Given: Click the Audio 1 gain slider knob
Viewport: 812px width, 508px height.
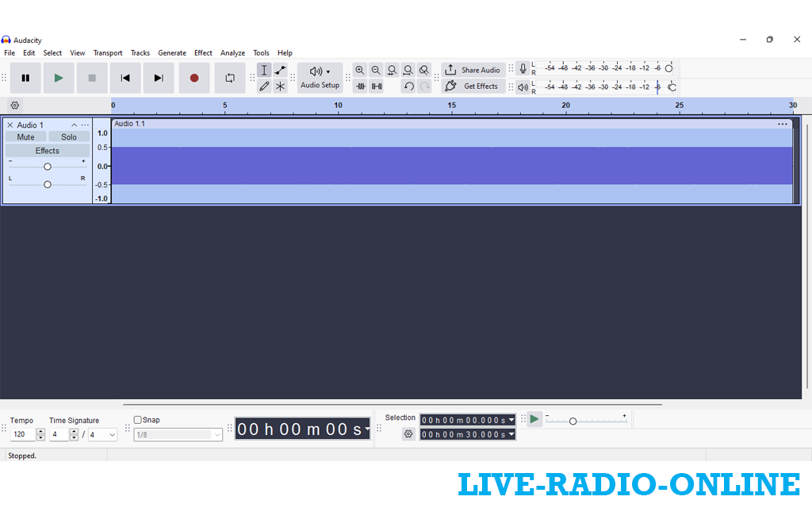Looking at the screenshot, I should (x=47, y=167).
